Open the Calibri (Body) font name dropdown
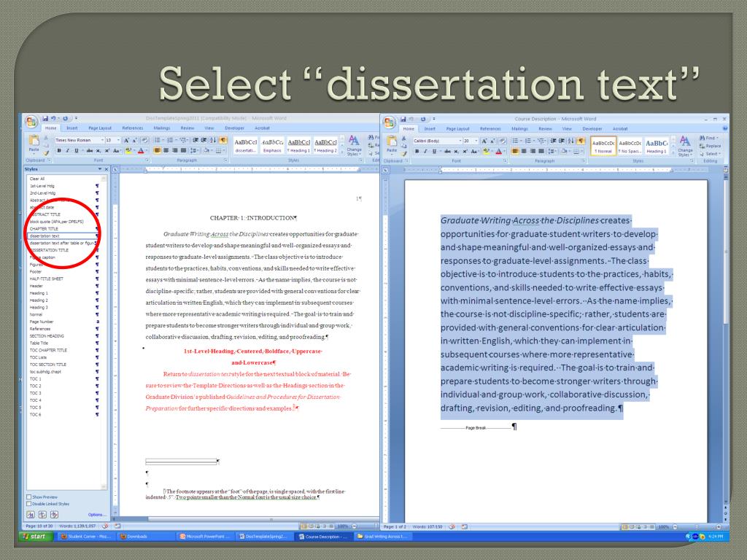 coord(460,141)
